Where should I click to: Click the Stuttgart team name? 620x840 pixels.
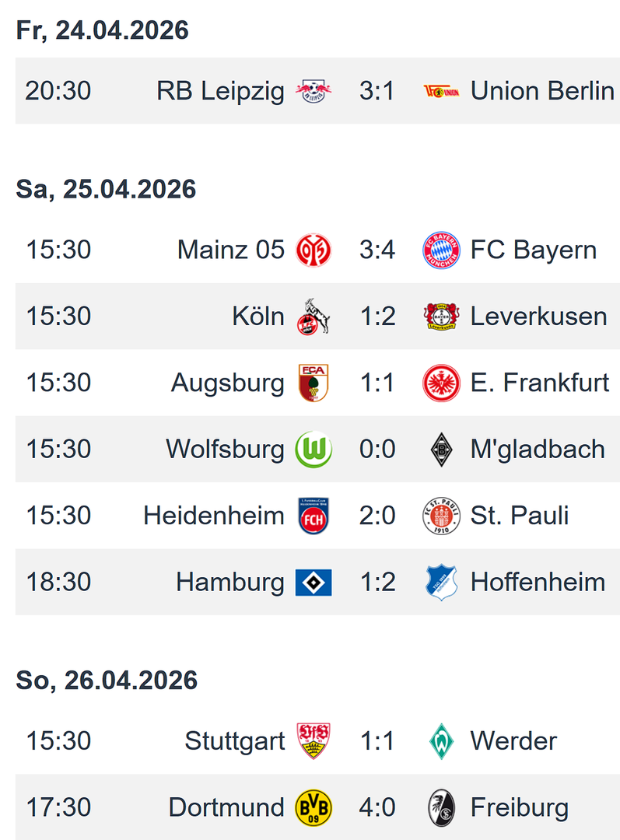(234, 741)
